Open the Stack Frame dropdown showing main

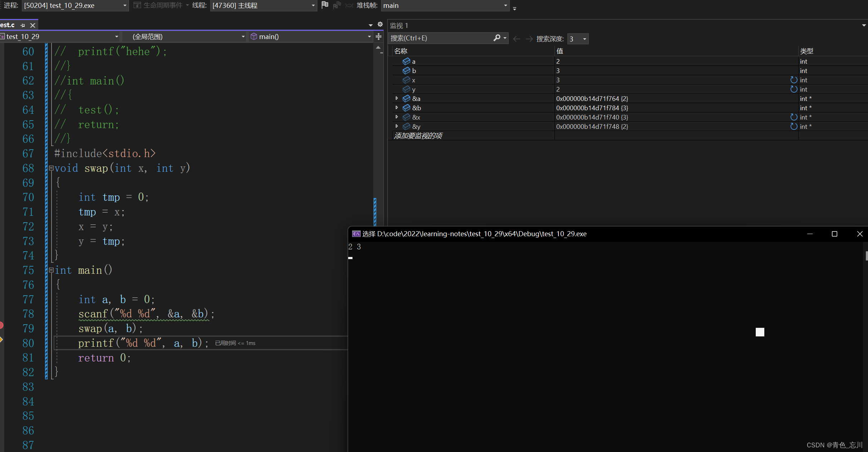click(x=445, y=5)
